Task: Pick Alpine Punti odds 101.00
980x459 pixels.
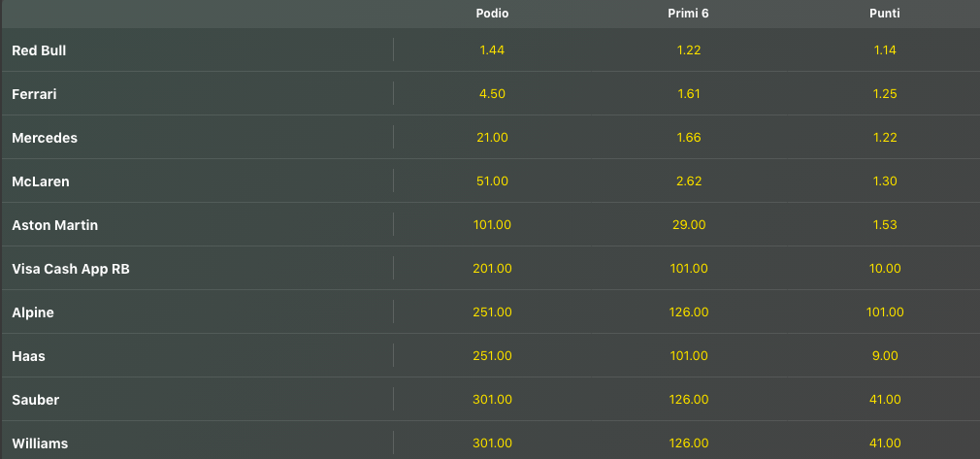Action: [x=885, y=312]
